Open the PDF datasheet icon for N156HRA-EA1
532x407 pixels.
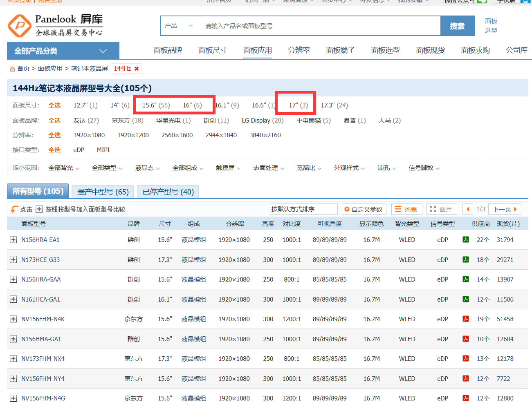tap(466, 239)
